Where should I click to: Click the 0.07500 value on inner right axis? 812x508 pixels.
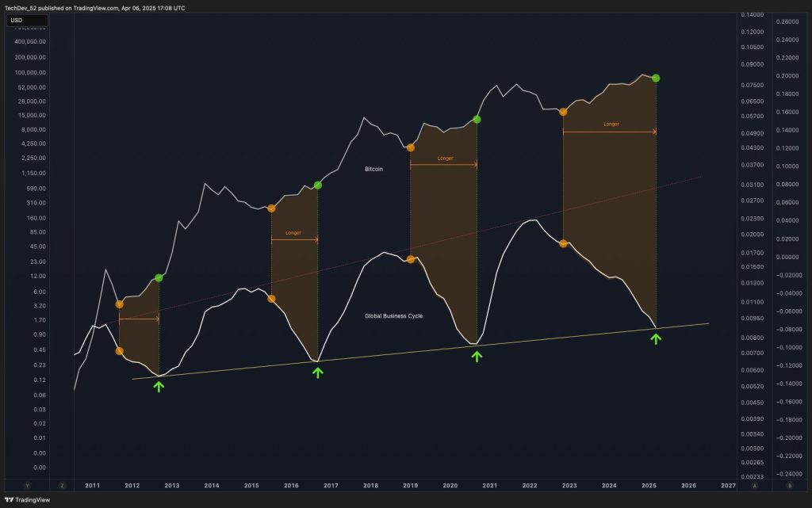pos(753,86)
